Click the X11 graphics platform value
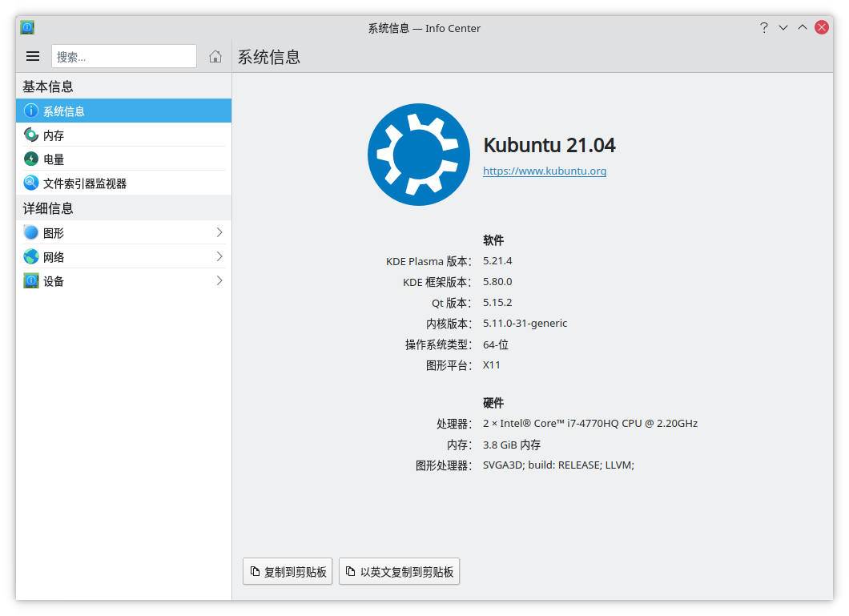Screen dimensions: 849x616 (492, 364)
